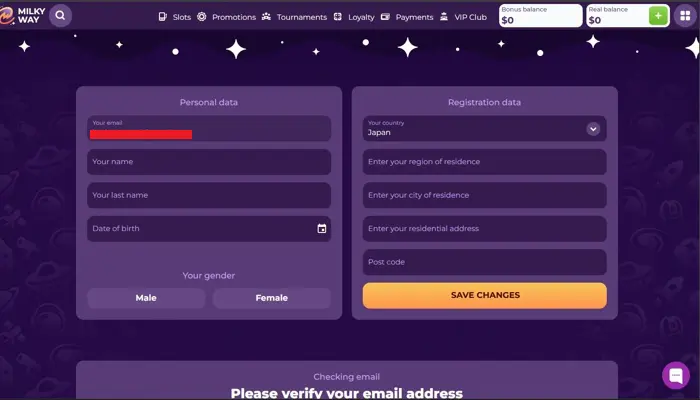Expand the Your country dropdown arrow
The width and height of the screenshot is (700, 400).
pyautogui.click(x=593, y=129)
